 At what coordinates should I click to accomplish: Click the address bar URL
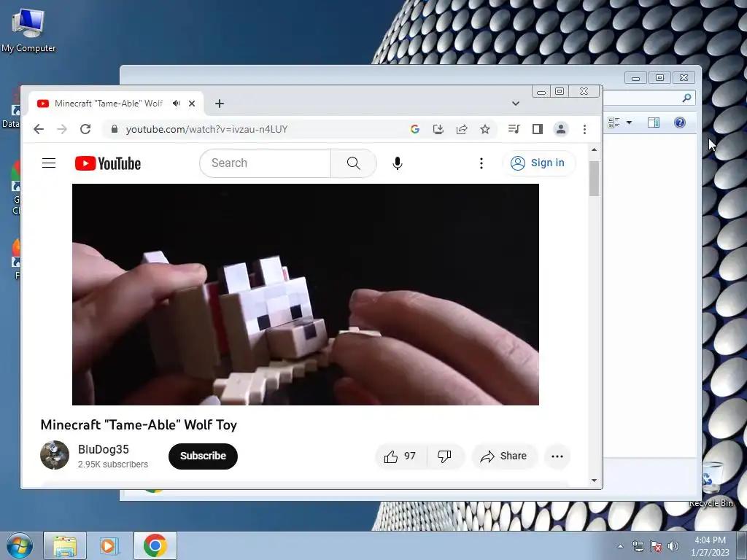206,129
